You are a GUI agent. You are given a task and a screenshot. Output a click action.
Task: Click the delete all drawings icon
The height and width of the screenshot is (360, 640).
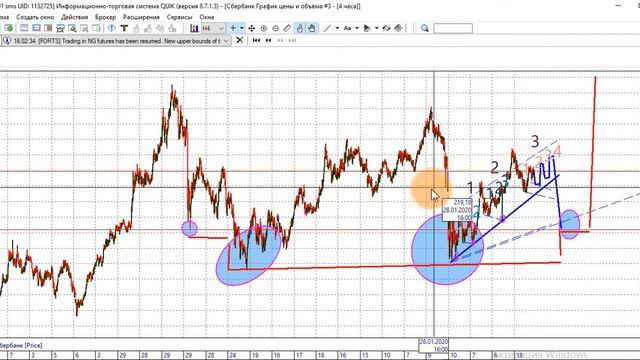pos(398,28)
